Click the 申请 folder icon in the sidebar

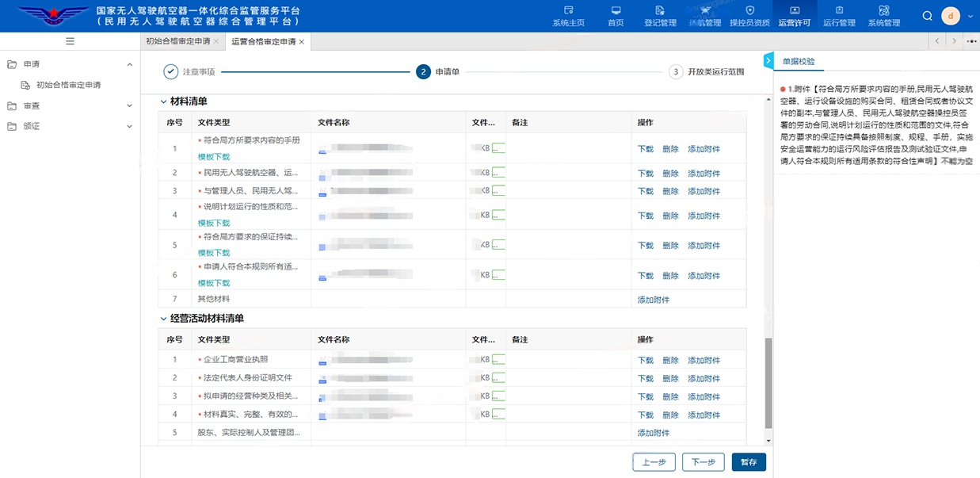12,64
